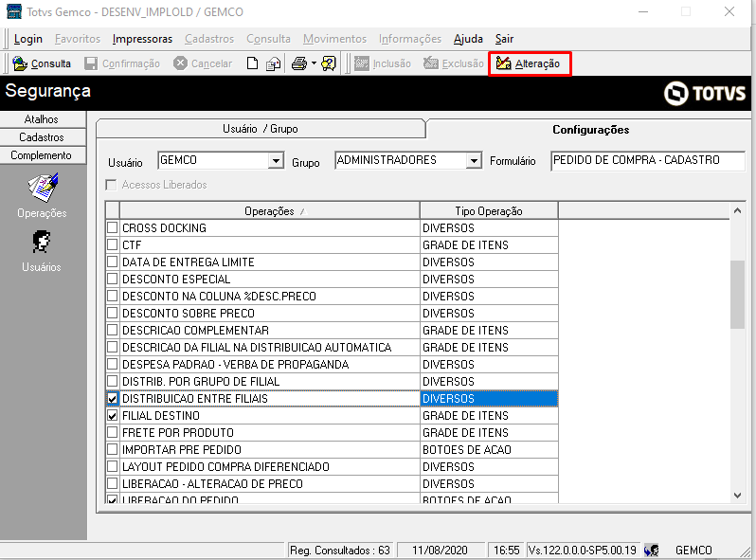This screenshot has width=756, height=560.
Task: Click the highlighted DIVERSOS cell
Action: 489,398
